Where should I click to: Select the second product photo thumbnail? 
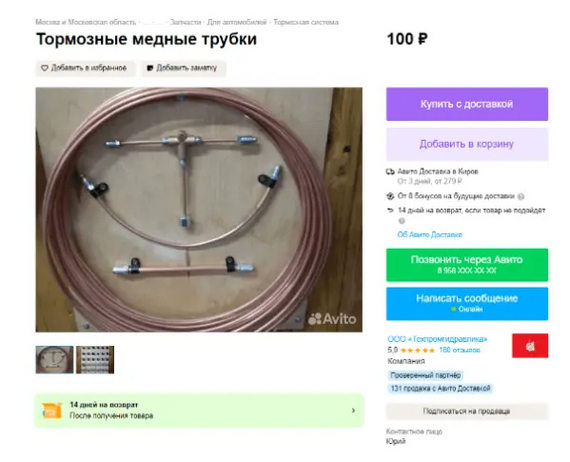95,360
